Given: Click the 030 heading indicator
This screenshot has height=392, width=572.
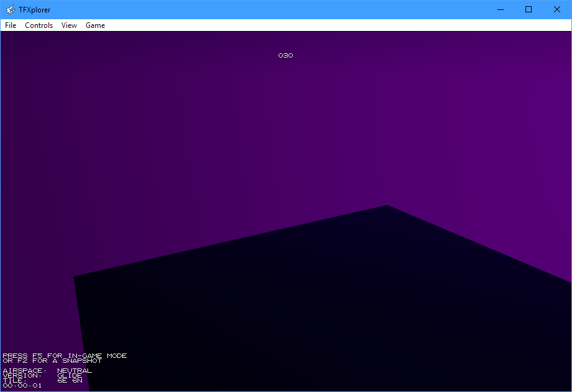Looking at the screenshot, I should coord(285,56).
